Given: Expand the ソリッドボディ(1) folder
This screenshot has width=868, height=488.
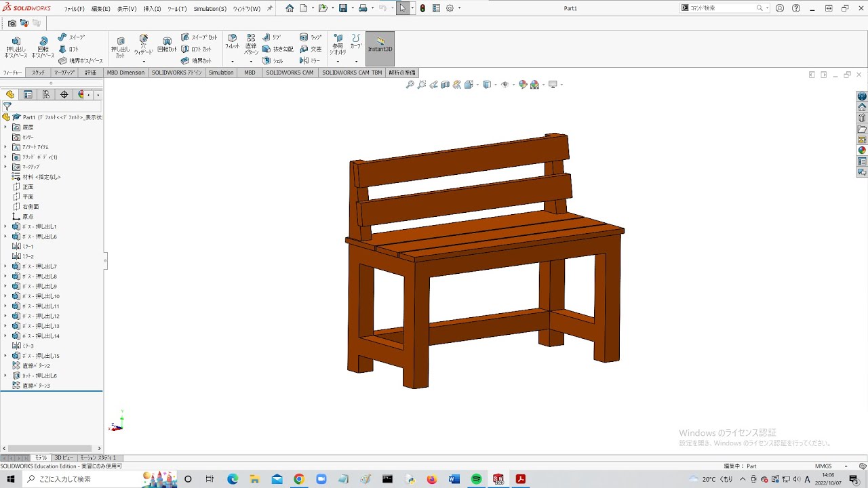Looking at the screenshot, I should point(5,157).
